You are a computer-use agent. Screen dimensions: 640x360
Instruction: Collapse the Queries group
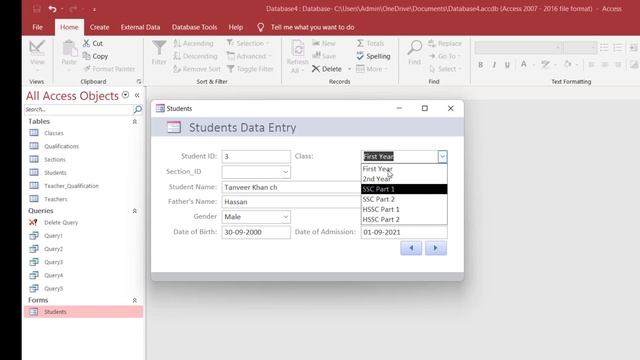click(x=135, y=211)
